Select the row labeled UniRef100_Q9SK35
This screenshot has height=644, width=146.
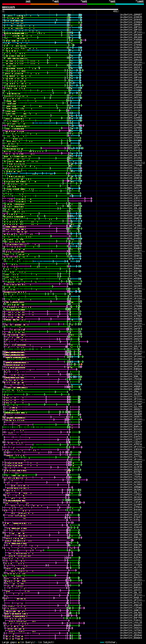131,70
